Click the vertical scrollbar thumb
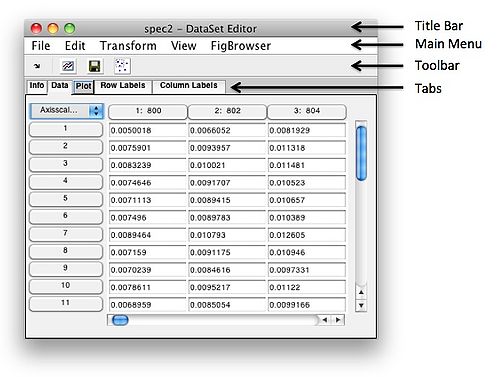Image resolution: width=500 pixels, height=377 pixels. tap(361, 153)
